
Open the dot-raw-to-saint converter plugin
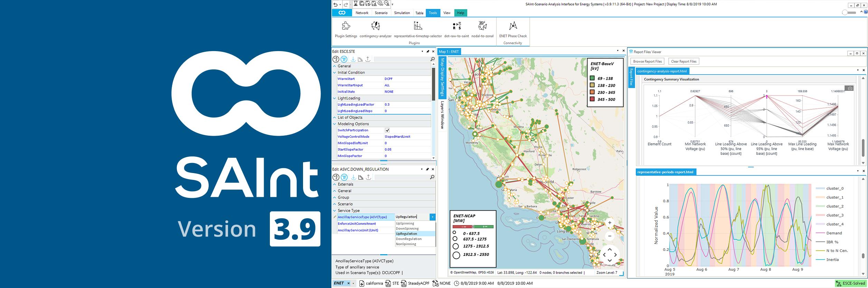click(456, 29)
